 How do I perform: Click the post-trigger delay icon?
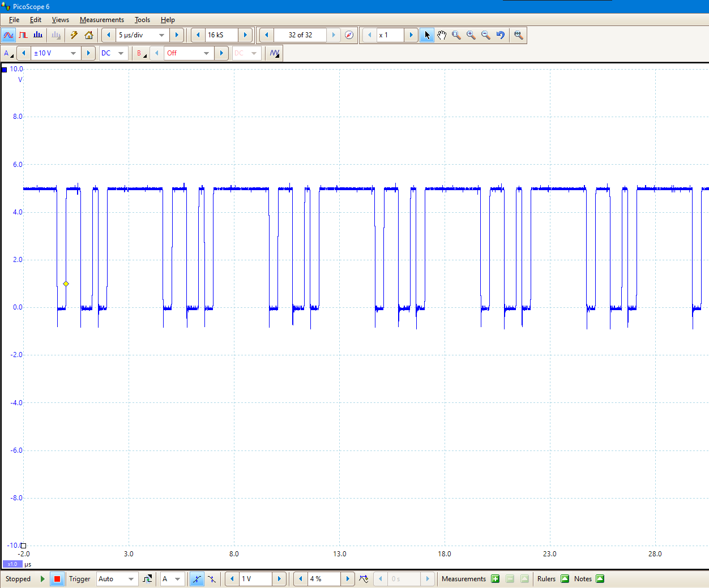(364, 579)
